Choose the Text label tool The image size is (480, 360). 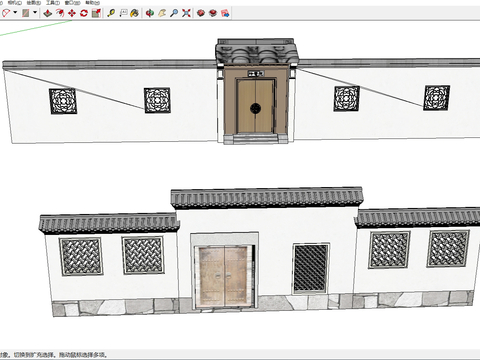tap(123, 13)
